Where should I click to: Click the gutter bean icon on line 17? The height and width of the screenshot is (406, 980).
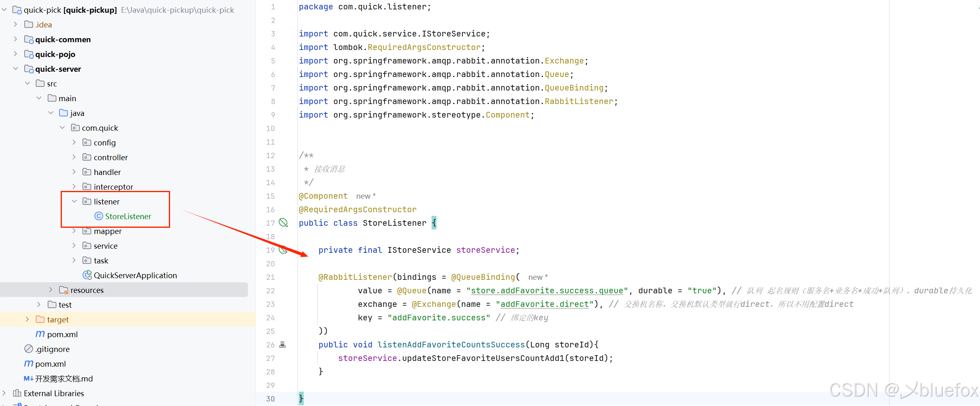click(x=283, y=222)
